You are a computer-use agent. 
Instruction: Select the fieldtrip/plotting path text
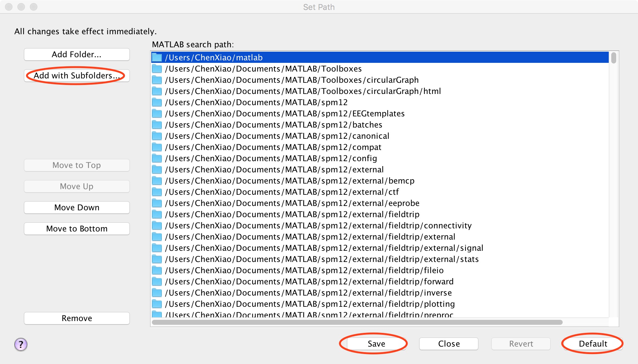310,304
